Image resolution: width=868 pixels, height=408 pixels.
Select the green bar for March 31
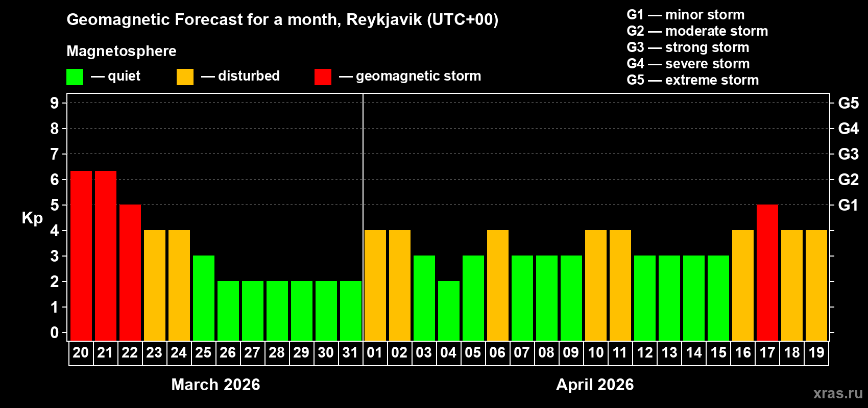point(351,311)
